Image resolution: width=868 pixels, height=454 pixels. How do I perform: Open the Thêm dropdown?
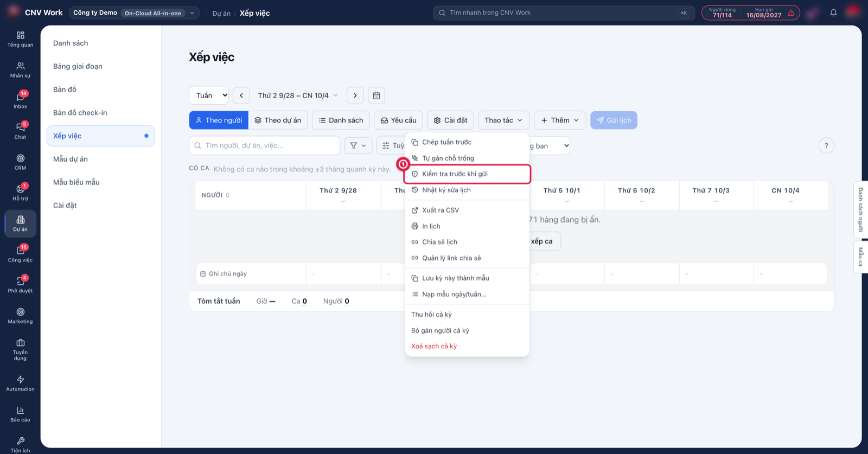tap(560, 120)
